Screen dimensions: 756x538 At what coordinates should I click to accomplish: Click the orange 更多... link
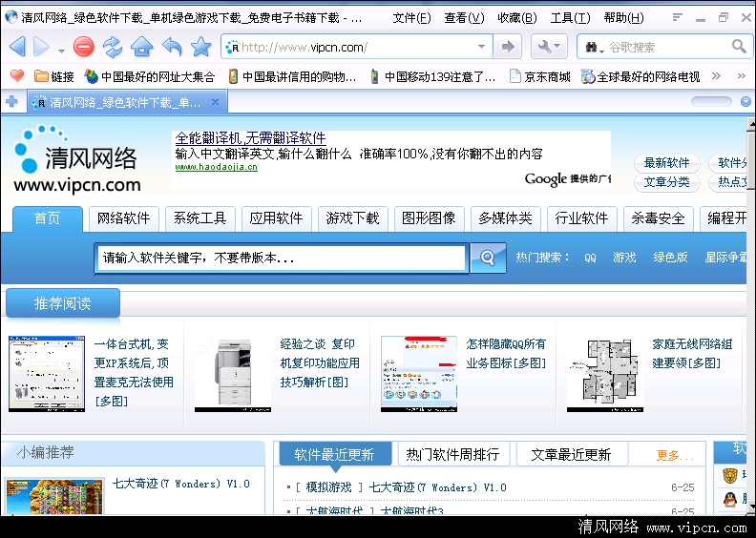[x=675, y=455]
